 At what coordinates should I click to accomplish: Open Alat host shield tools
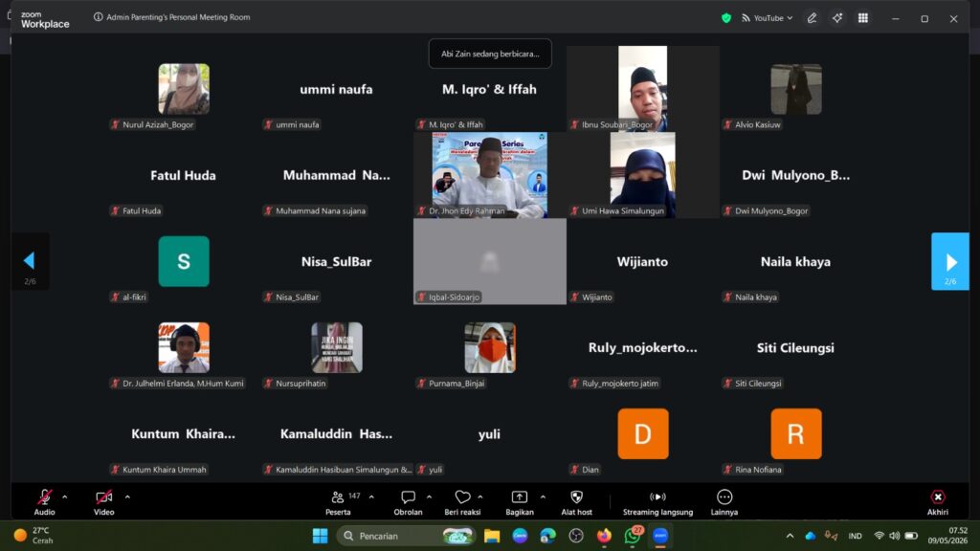click(x=576, y=502)
